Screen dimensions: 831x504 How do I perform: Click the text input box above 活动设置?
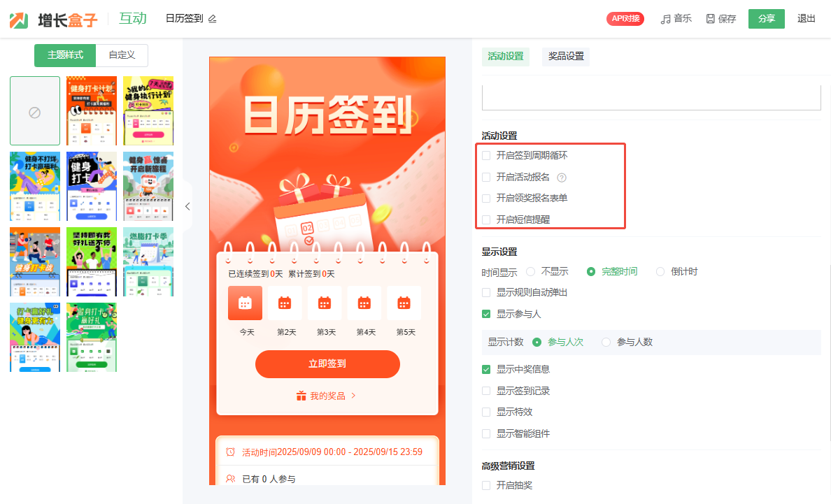tap(651, 98)
